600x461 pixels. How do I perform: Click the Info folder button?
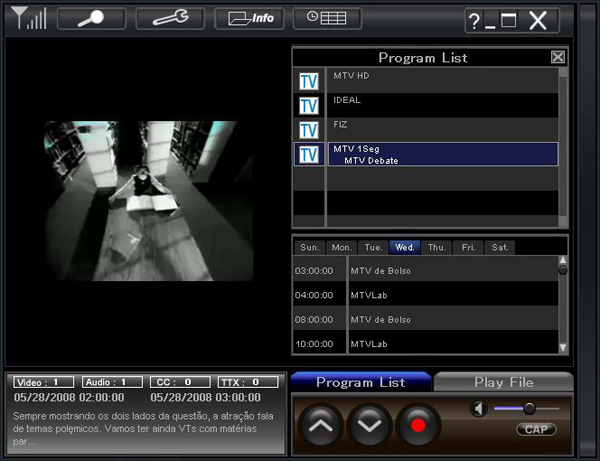coord(249,18)
